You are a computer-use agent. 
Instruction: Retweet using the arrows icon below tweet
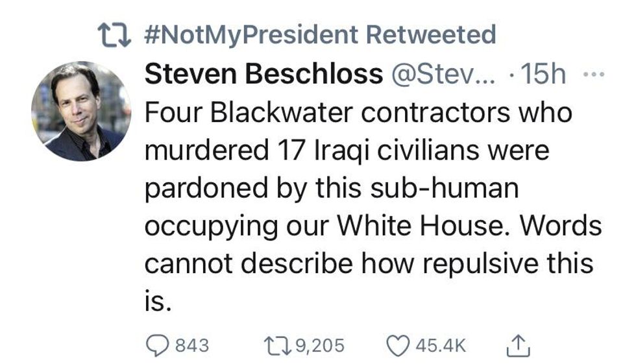coord(276,344)
